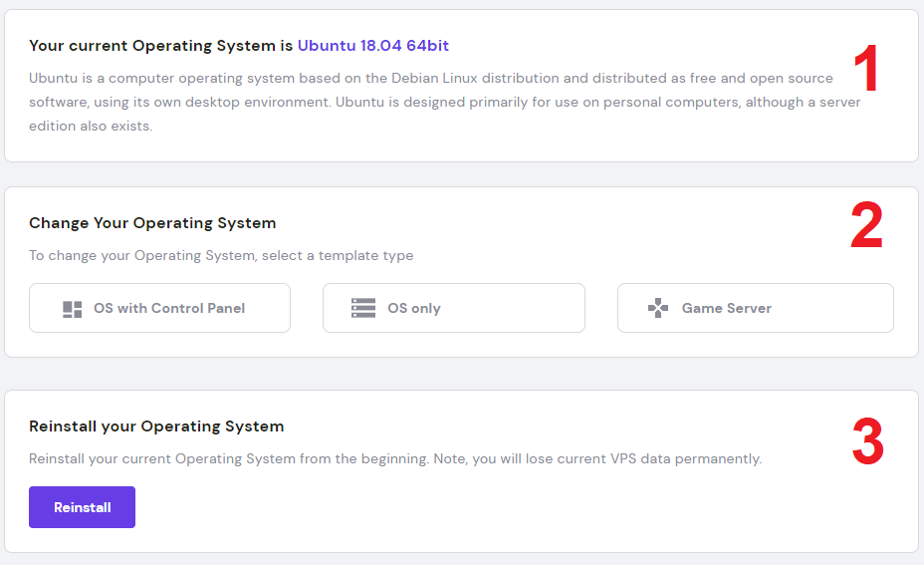924x565 pixels.
Task: Click the Your current Operating System heading
Action: pyautogui.click(x=161, y=46)
